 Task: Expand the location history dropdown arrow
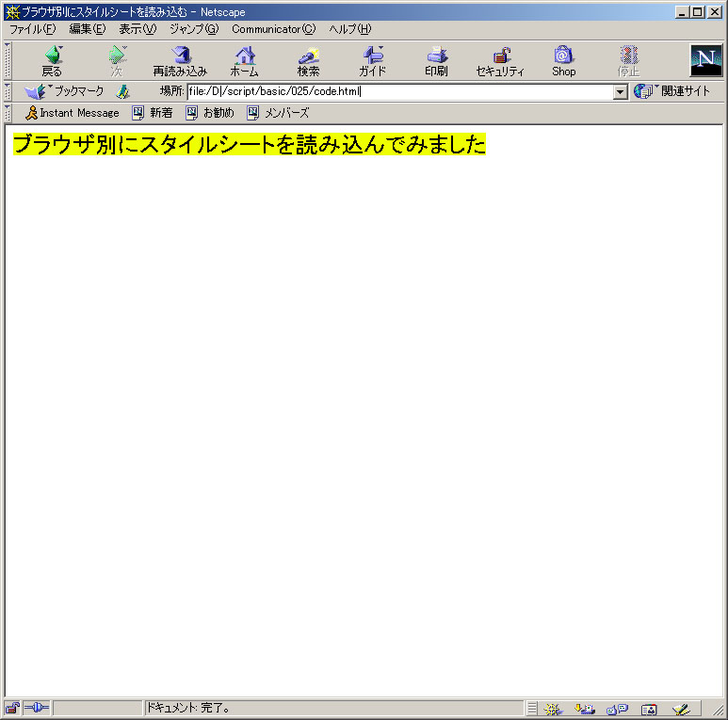tap(621, 92)
